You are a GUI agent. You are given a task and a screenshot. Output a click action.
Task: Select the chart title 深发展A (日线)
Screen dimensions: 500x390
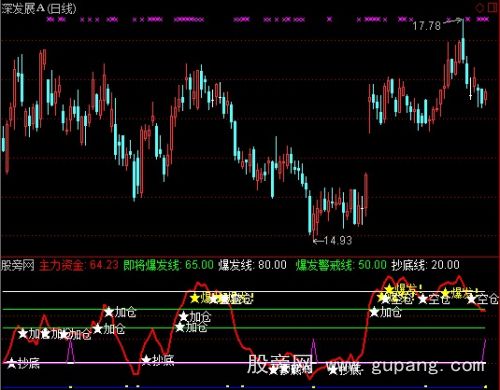pyautogui.click(x=39, y=8)
